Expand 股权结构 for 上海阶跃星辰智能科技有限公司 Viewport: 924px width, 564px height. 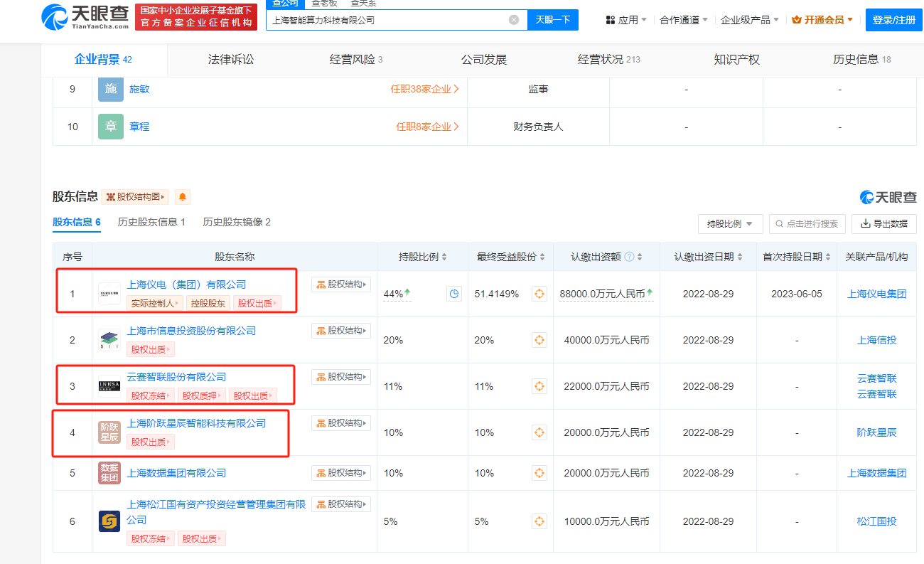(341, 423)
